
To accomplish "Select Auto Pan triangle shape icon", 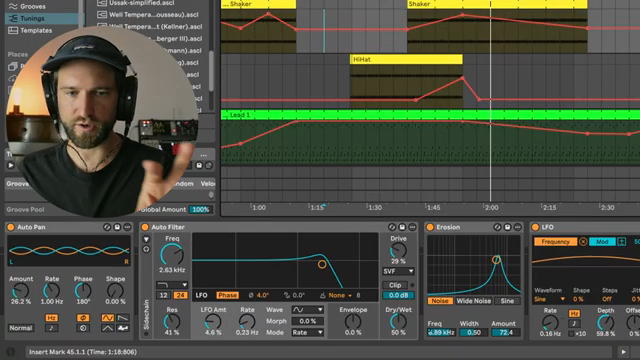I will tap(108, 328).
